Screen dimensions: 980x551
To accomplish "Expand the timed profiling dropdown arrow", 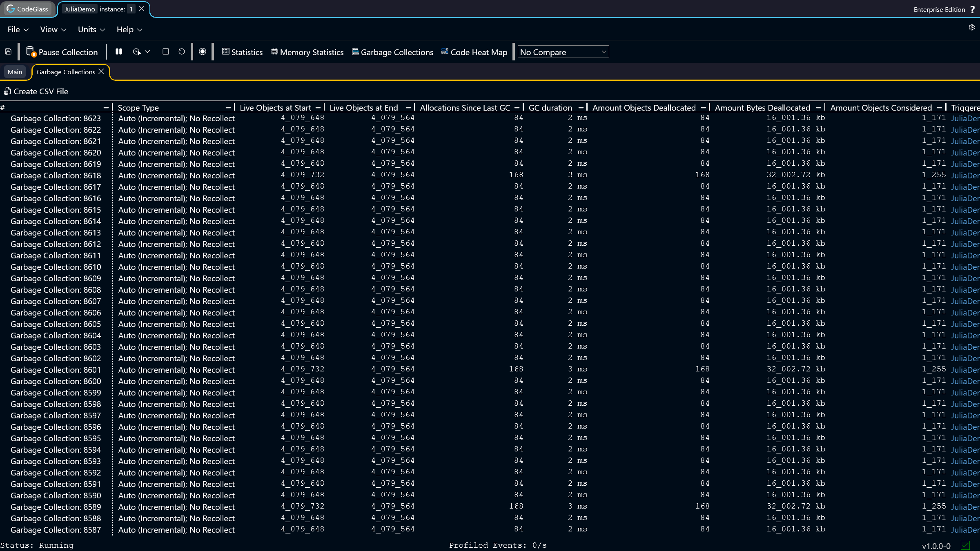I will coord(148,52).
